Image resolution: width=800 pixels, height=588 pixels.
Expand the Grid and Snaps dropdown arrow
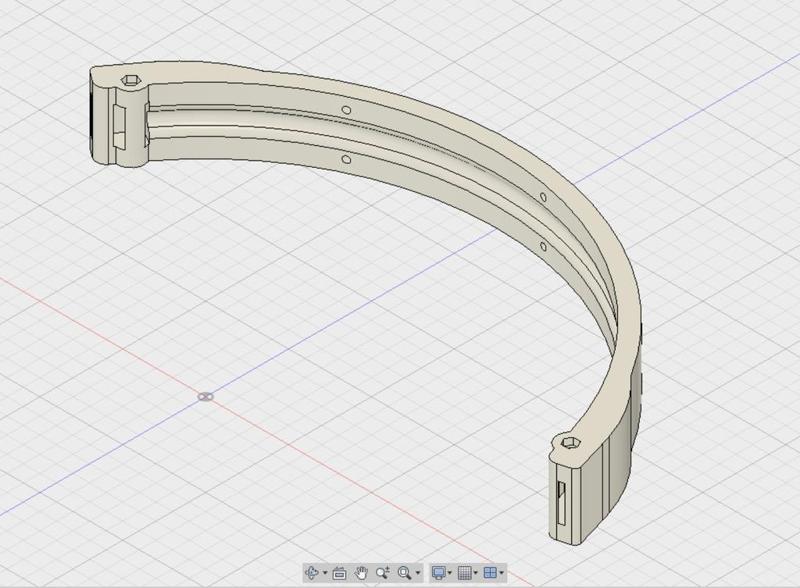(x=476, y=573)
